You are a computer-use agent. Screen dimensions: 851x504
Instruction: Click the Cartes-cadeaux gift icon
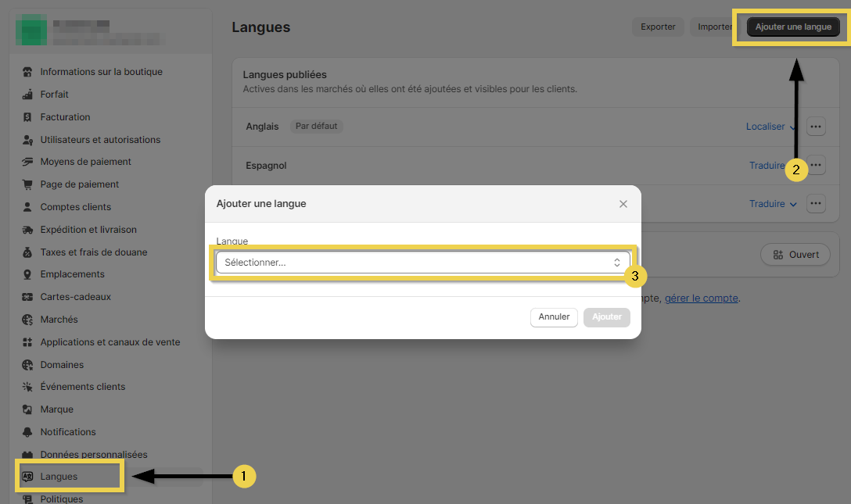click(27, 297)
